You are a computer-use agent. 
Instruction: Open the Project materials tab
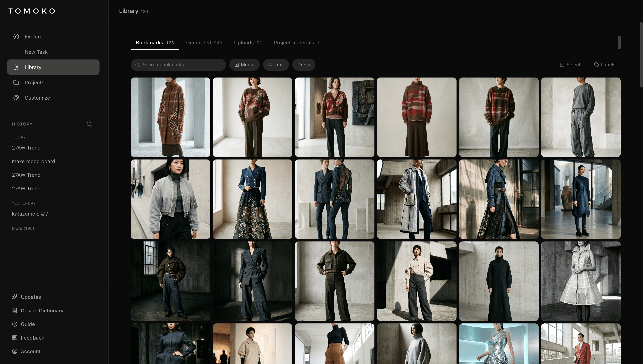click(x=298, y=43)
